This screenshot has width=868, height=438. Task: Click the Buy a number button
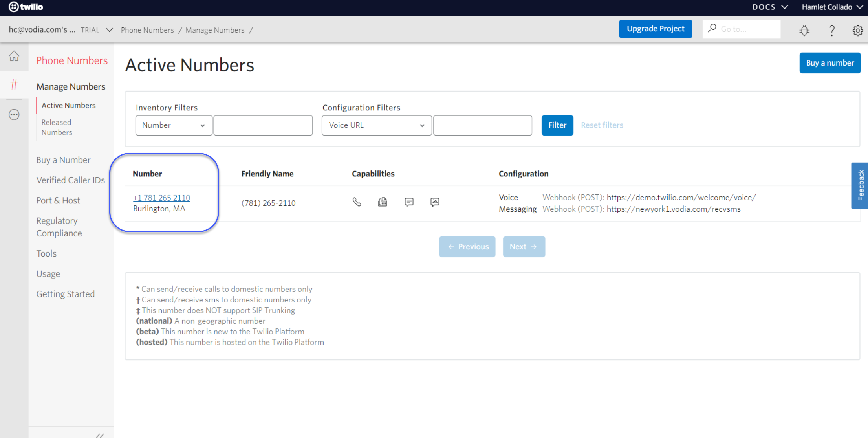coord(830,63)
